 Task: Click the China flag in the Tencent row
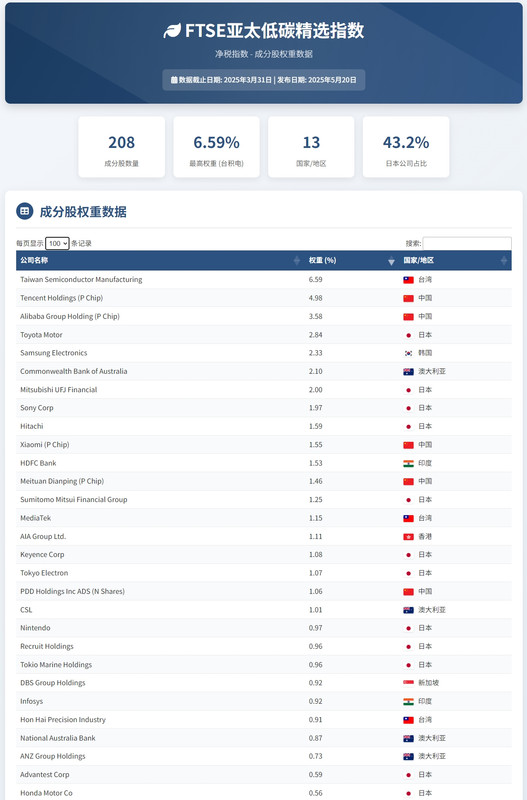pyautogui.click(x=409, y=298)
